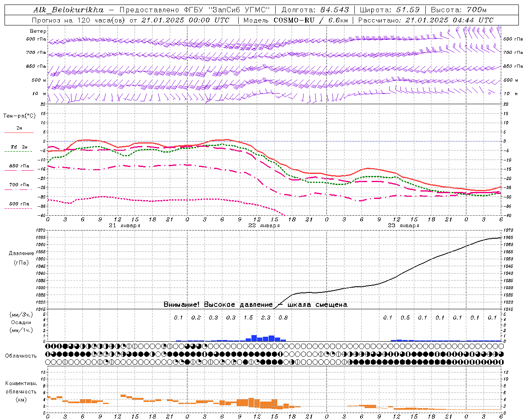This screenshot has height=420, width=525.
Task: Click the pressure unit label (гПа)
Action: [x=21, y=263]
